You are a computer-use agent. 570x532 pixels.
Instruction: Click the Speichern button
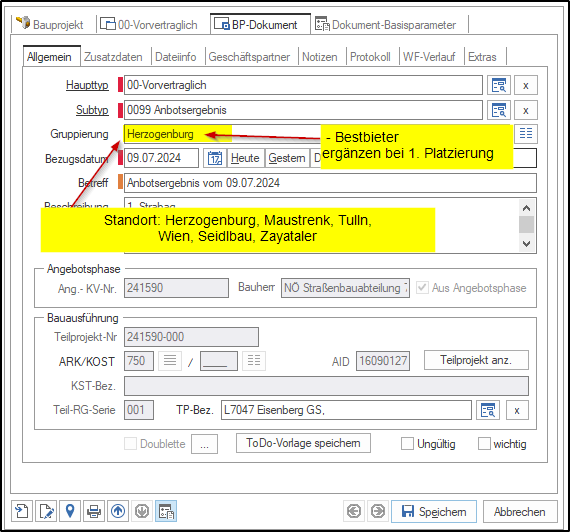click(434, 512)
